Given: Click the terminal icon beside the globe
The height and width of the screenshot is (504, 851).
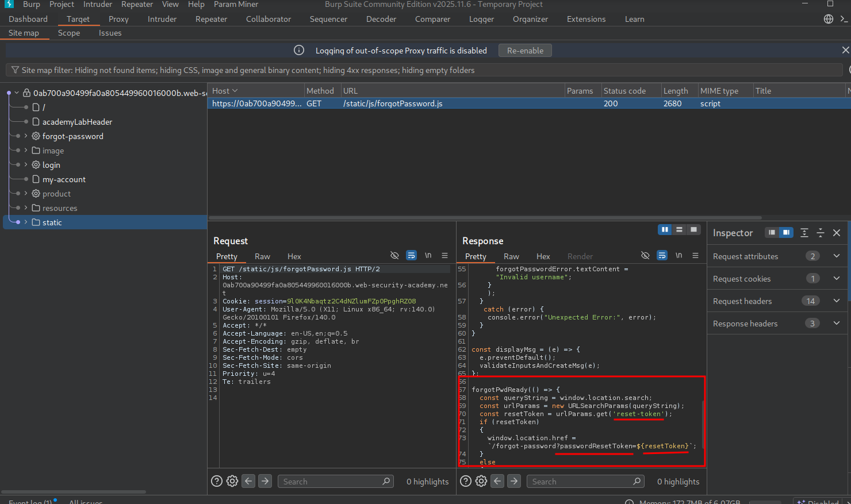Looking at the screenshot, I should click(x=844, y=19).
